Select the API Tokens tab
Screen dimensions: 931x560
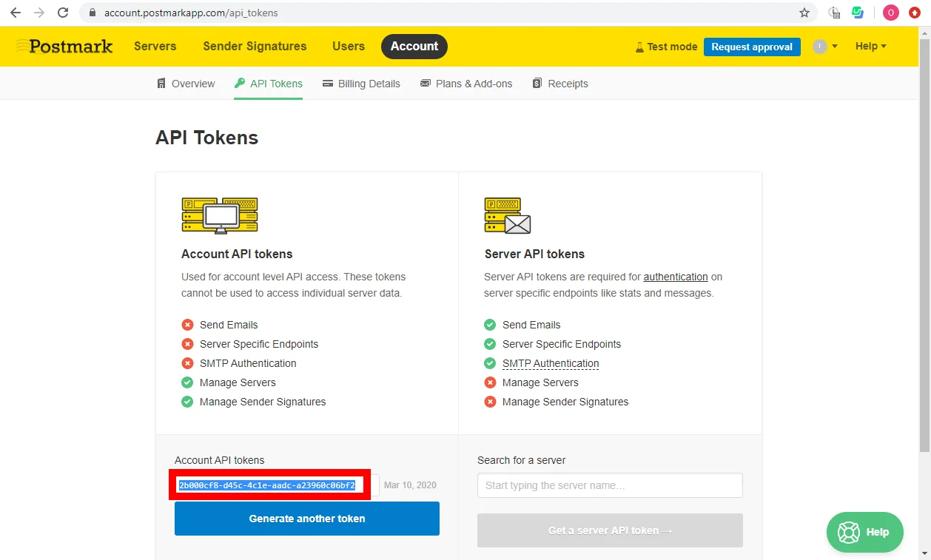[x=269, y=84]
